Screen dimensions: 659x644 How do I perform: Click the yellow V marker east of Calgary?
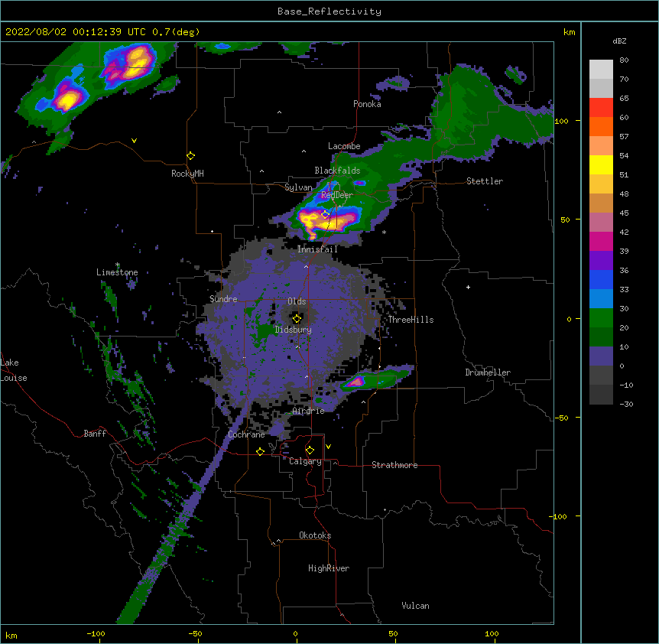(328, 447)
